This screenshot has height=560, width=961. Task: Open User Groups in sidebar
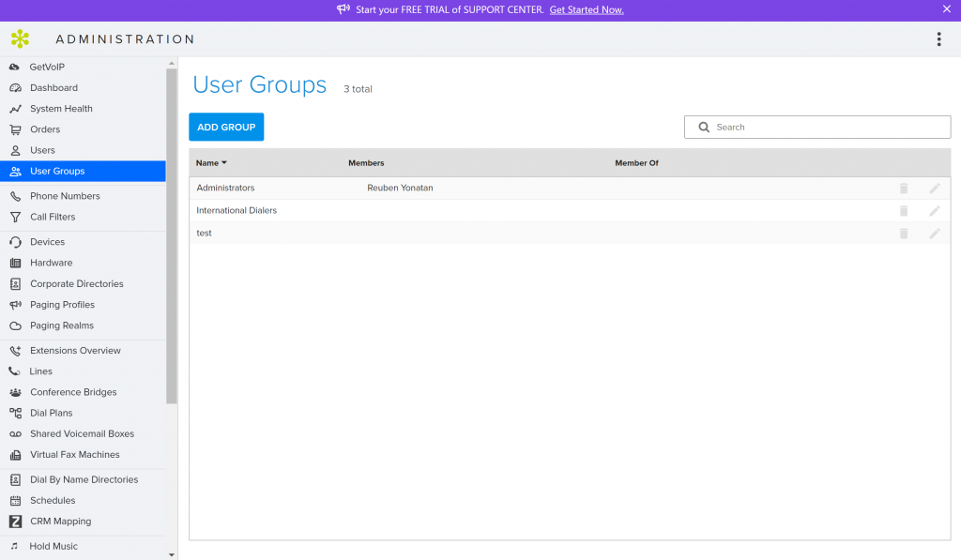pos(83,171)
